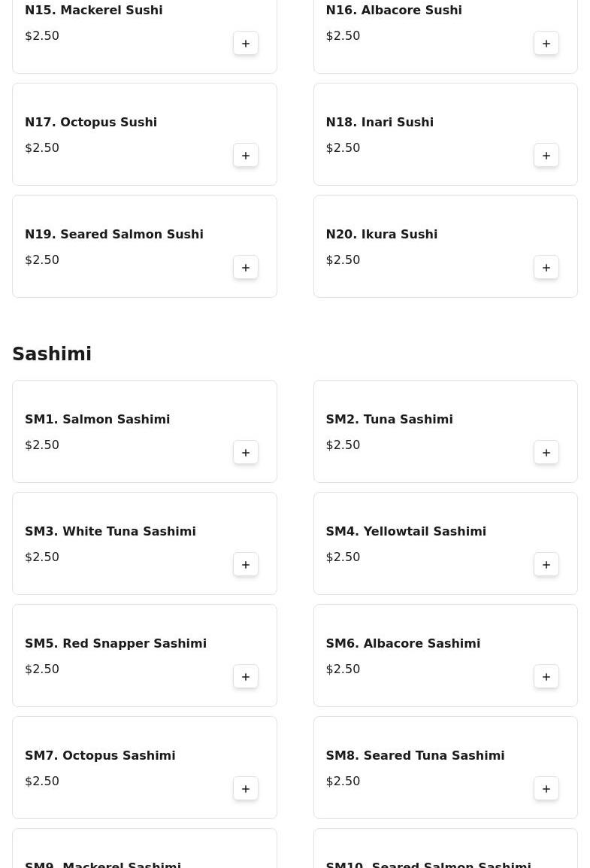Screen dimensions: 590x868
Task: Add N15 Mackerel Sushi to order
Action: (x=246, y=44)
